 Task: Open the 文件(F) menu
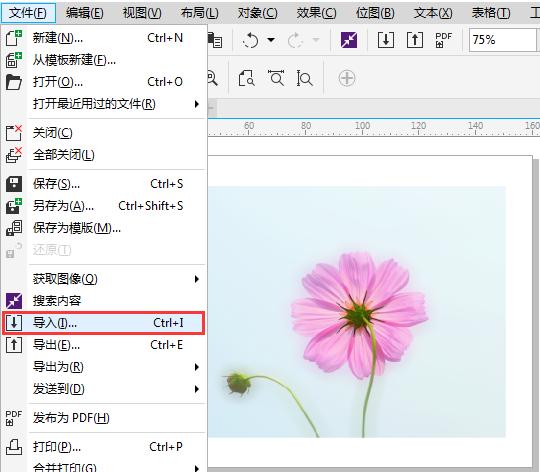[28, 13]
